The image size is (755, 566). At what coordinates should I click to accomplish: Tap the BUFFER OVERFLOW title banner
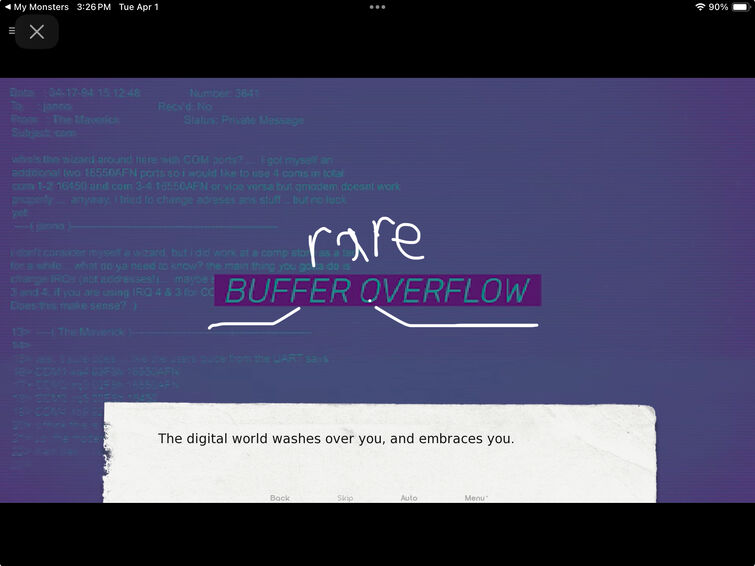(378, 290)
